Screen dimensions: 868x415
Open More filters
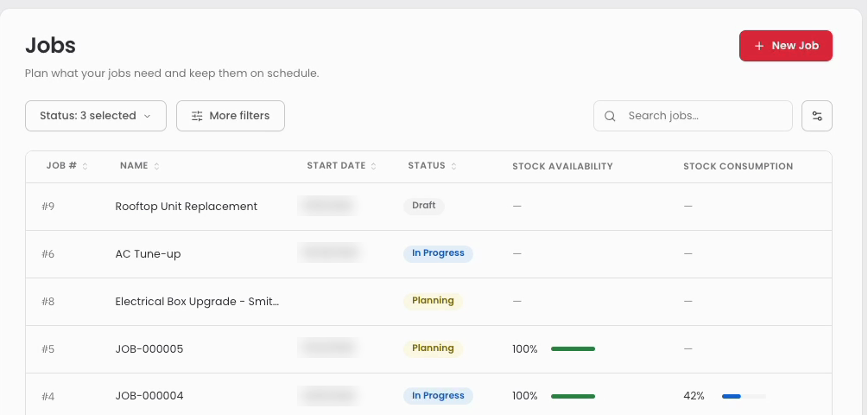click(231, 116)
